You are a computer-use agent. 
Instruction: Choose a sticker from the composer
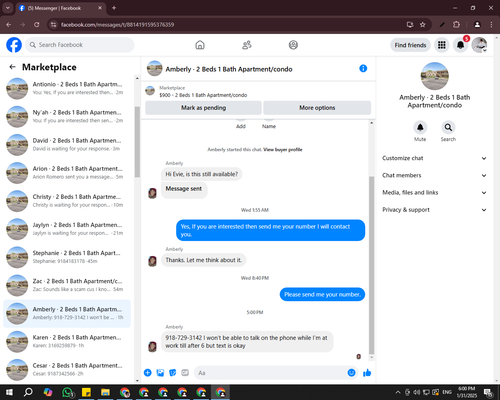pos(173,373)
